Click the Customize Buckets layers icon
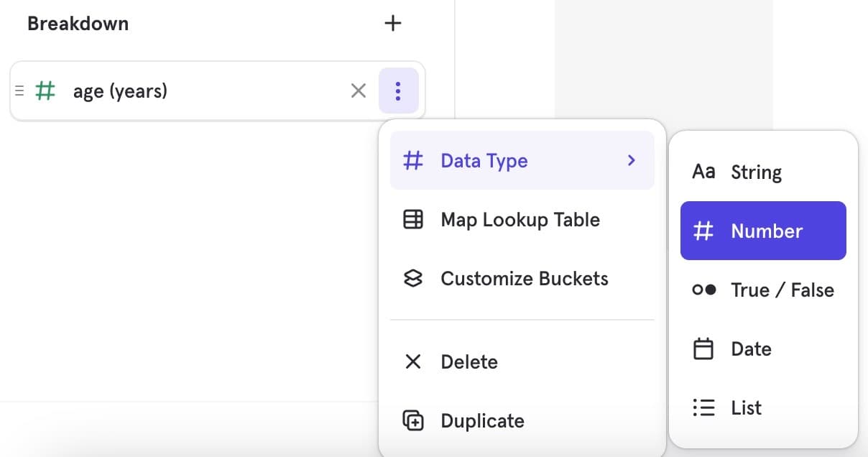The image size is (868, 457). pos(413,279)
